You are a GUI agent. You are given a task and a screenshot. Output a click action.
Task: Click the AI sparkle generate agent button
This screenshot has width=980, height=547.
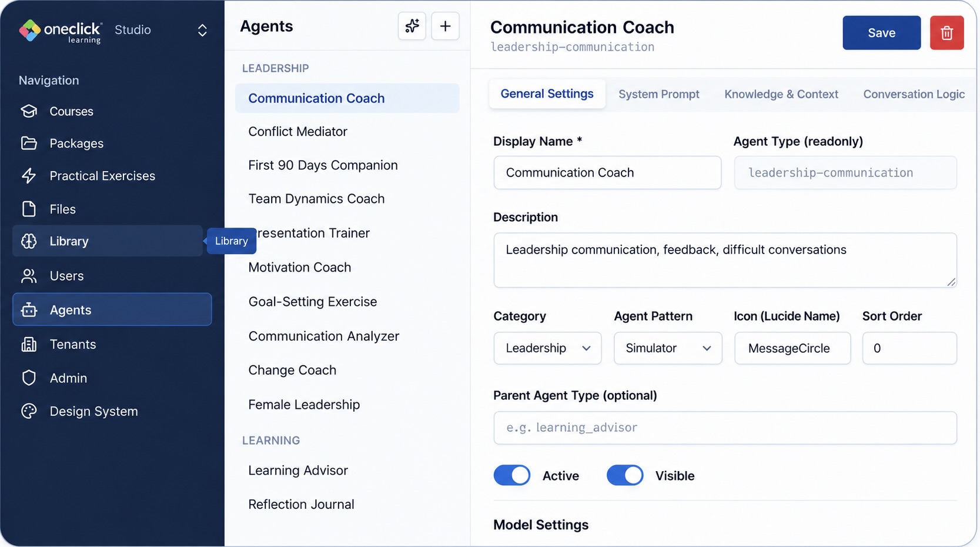click(412, 26)
